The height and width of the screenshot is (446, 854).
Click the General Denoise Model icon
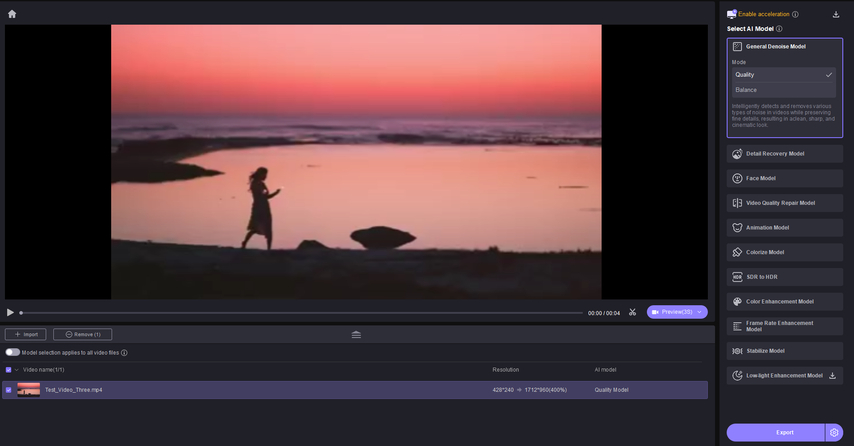pyautogui.click(x=737, y=46)
